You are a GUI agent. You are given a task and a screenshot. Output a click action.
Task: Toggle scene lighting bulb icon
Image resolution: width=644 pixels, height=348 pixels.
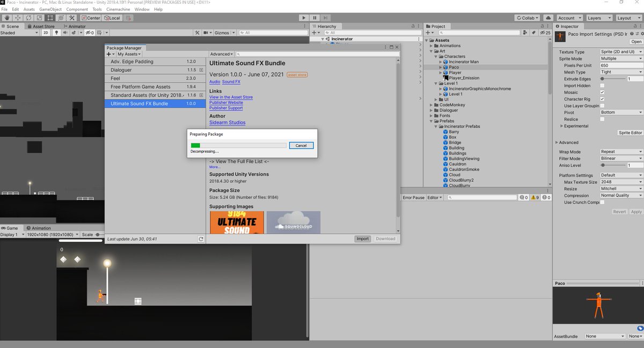56,33
